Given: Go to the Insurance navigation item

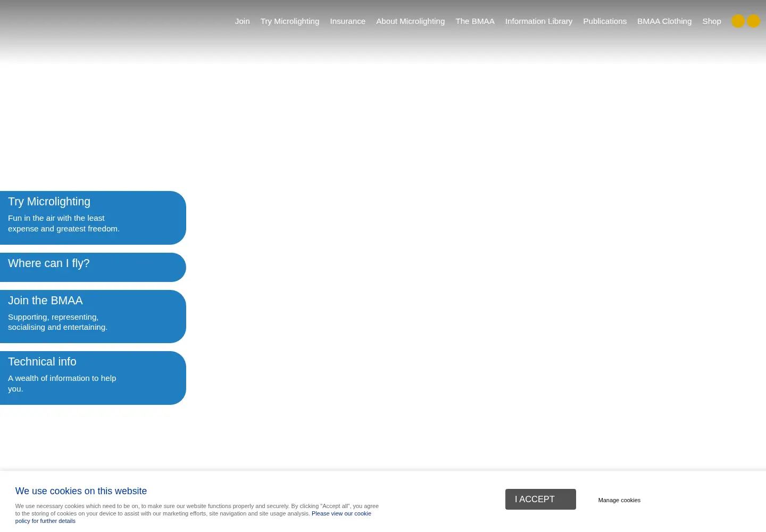Looking at the screenshot, I should 347,21.
